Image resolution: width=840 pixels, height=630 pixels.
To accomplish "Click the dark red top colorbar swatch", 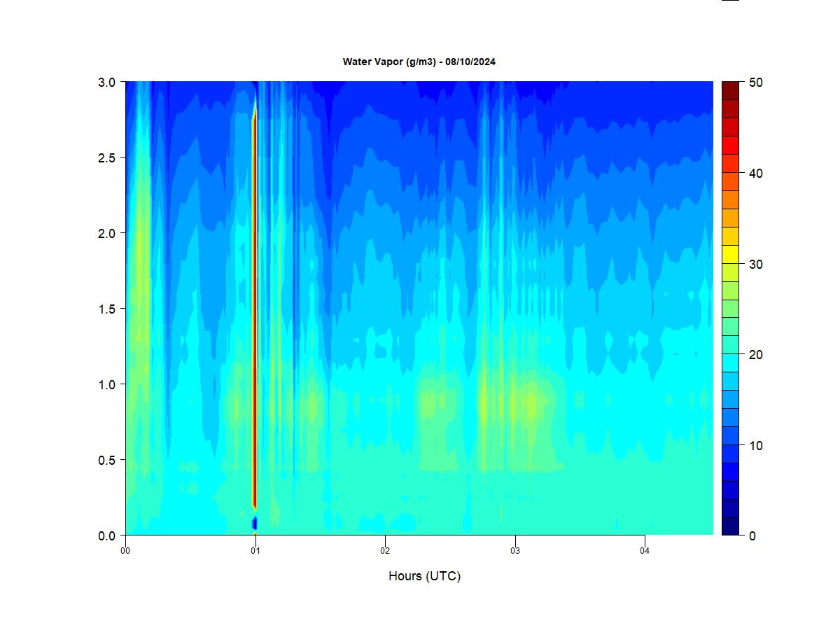I will coord(730,91).
